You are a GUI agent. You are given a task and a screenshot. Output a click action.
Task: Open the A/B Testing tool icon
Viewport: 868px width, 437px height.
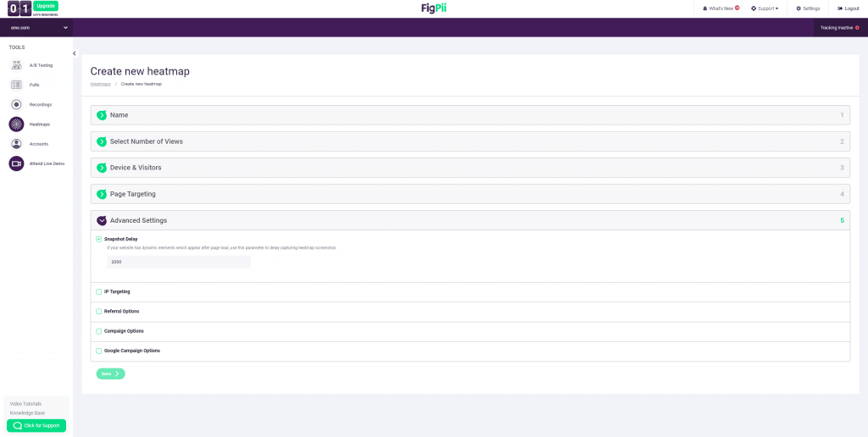16,65
